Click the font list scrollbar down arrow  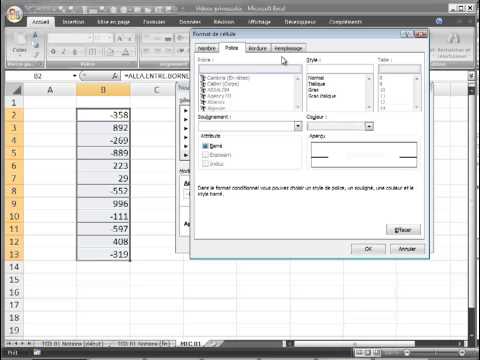(298, 107)
